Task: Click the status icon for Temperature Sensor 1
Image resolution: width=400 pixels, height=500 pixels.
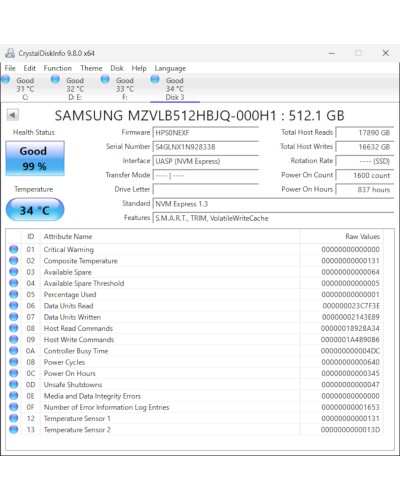Action: tap(14, 418)
